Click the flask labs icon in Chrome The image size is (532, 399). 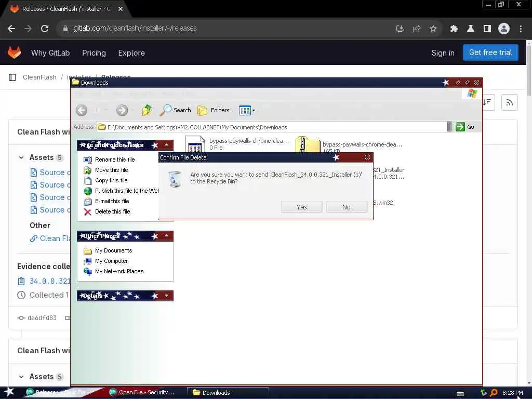(x=471, y=29)
